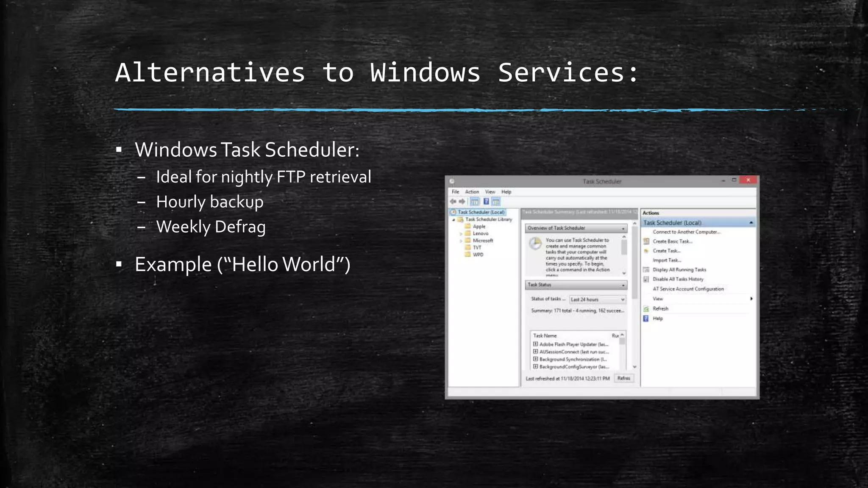The height and width of the screenshot is (488, 868).
Task: Click the blue Help book toolbar icon
Action: [x=486, y=202]
